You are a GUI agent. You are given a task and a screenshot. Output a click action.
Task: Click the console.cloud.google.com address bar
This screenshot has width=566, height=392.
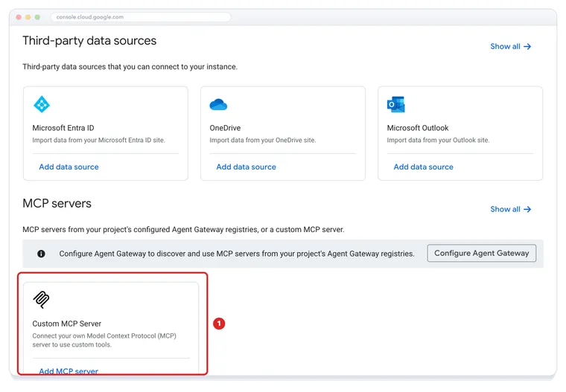click(141, 17)
